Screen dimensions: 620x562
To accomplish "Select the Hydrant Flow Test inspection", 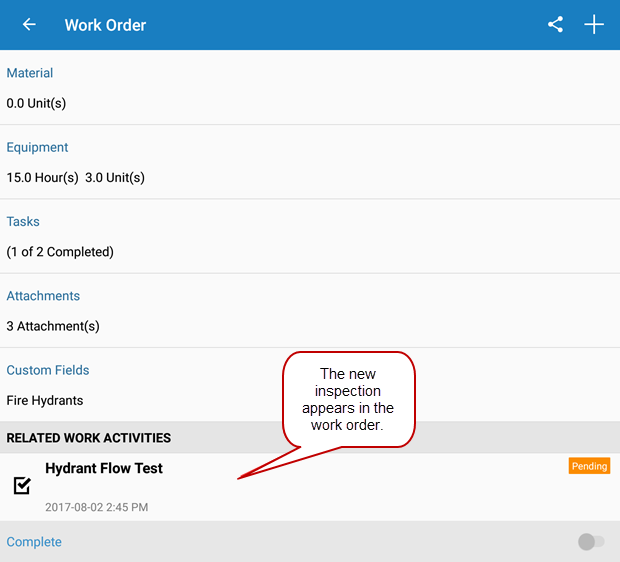I will click(x=104, y=468).
